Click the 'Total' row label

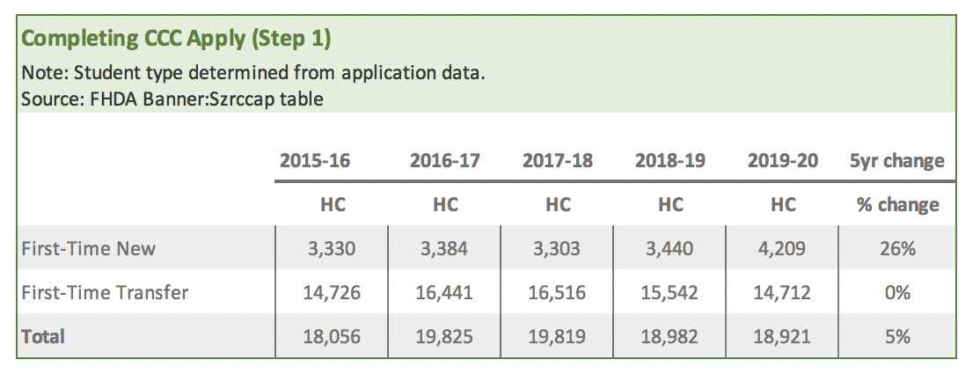point(43,336)
